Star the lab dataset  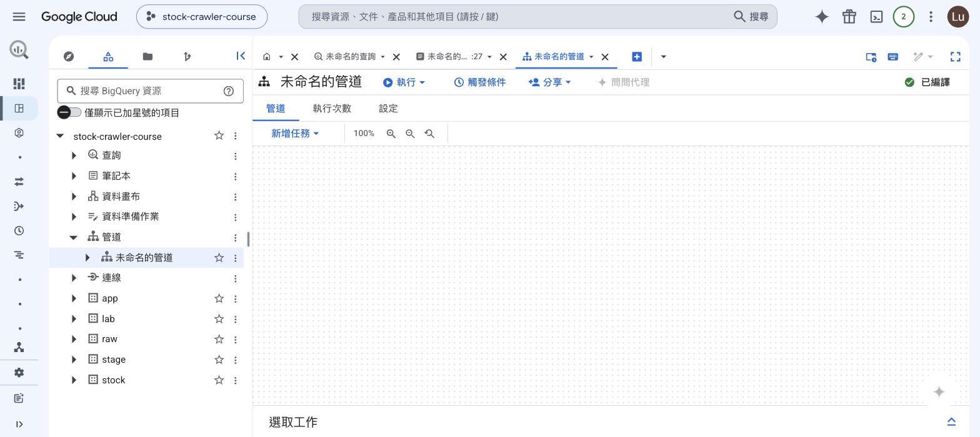(x=219, y=319)
